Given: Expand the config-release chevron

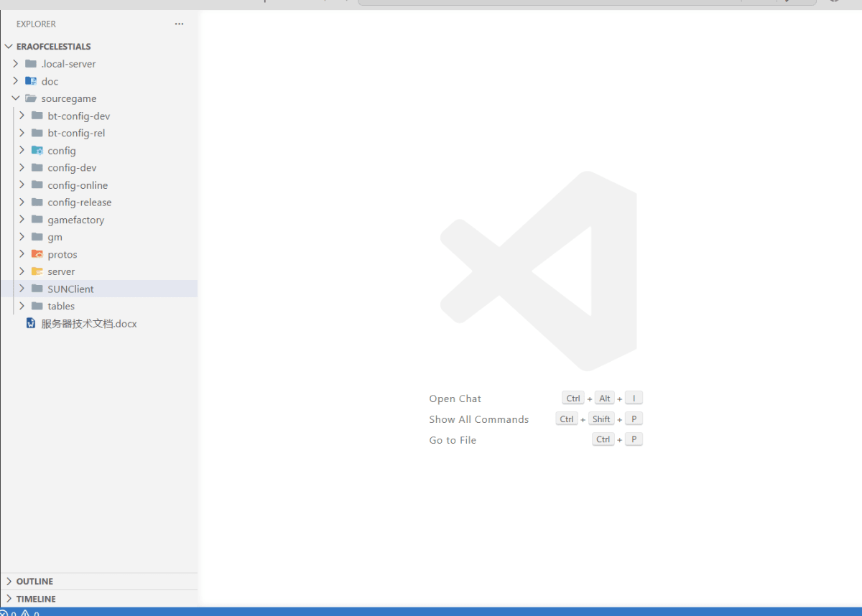Looking at the screenshot, I should point(22,202).
